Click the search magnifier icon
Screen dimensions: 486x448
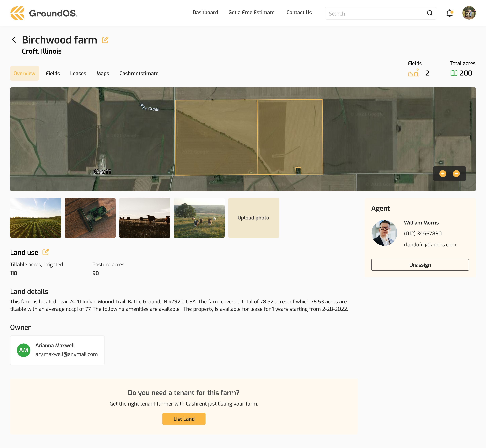(430, 13)
